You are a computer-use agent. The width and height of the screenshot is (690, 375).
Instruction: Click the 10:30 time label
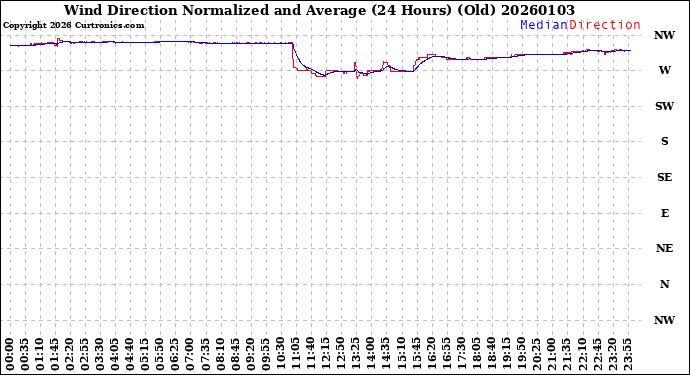pos(280,354)
